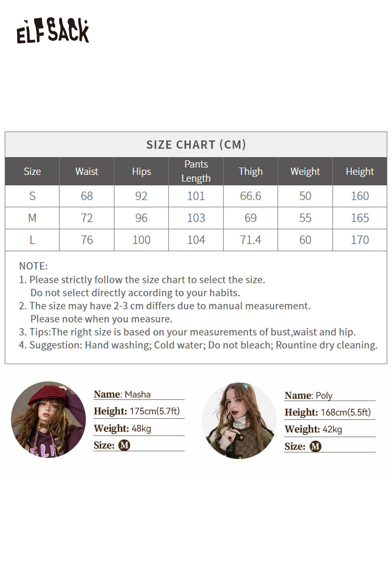The width and height of the screenshot is (392, 588).
Task: Click the ELFSACK brand logo
Action: (53, 31)
